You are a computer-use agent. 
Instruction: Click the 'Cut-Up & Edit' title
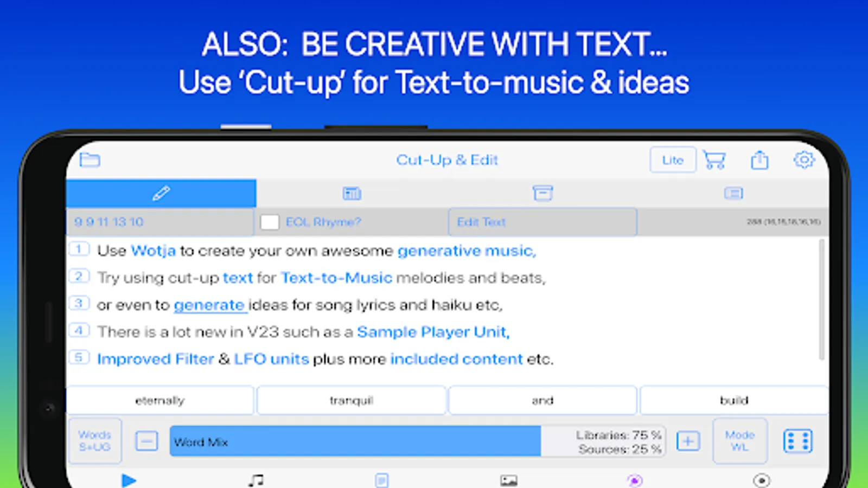pos(447,160)
